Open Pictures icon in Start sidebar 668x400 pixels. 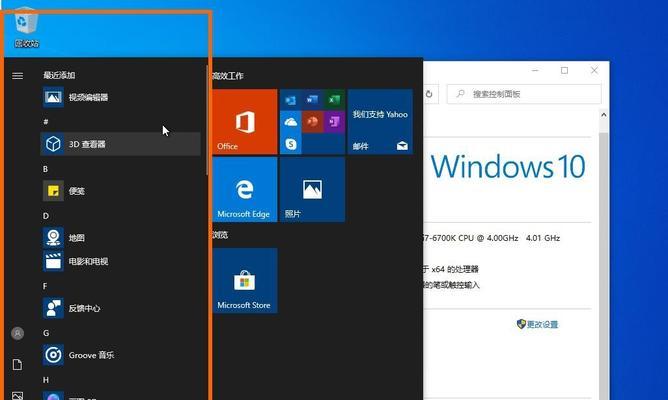point(17,396)
